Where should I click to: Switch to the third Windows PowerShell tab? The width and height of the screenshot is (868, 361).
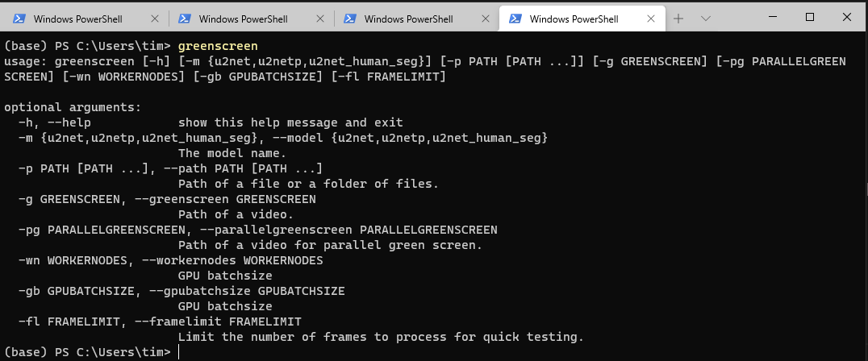click(x=408, y=19)
